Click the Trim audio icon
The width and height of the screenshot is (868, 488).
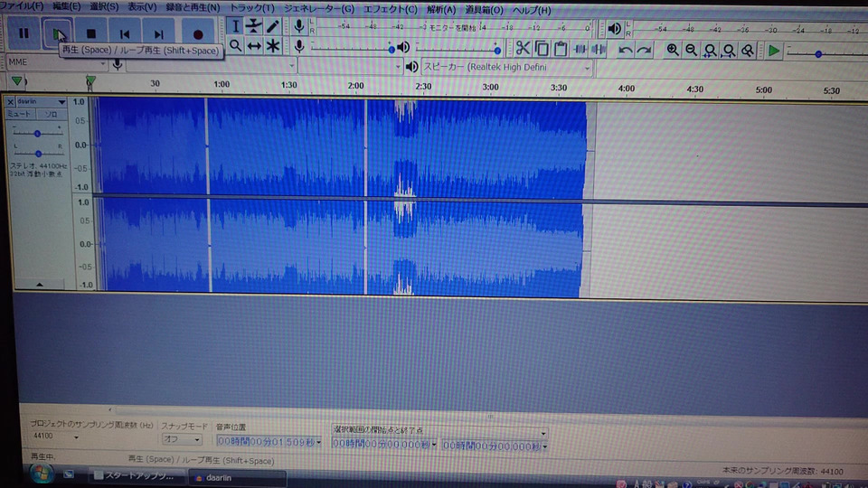tap(580, 50)
